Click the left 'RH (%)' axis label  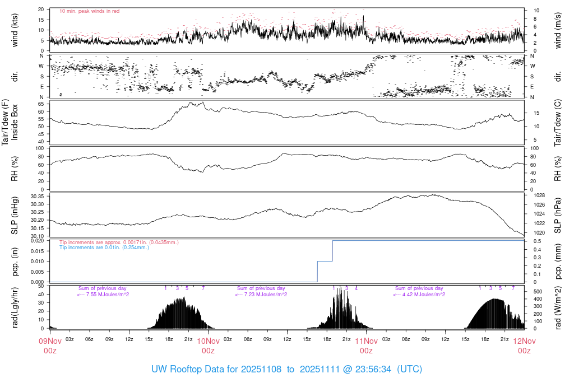[15, 169]
